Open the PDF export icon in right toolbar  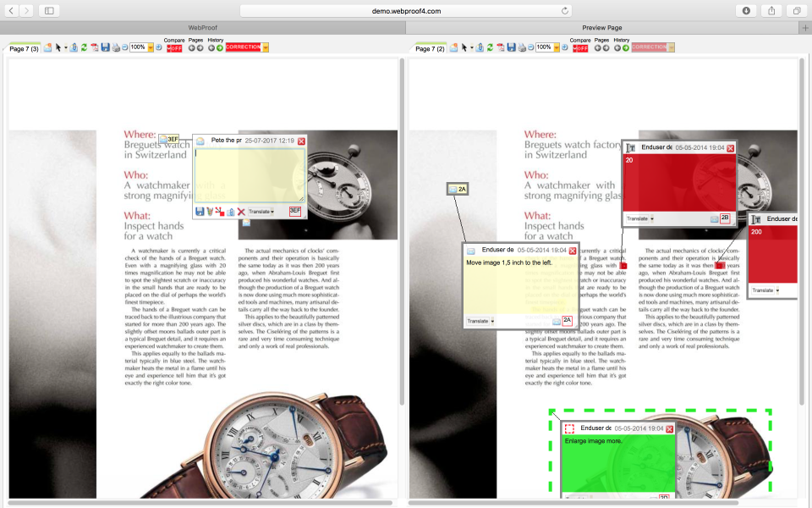tap(501, 47)
